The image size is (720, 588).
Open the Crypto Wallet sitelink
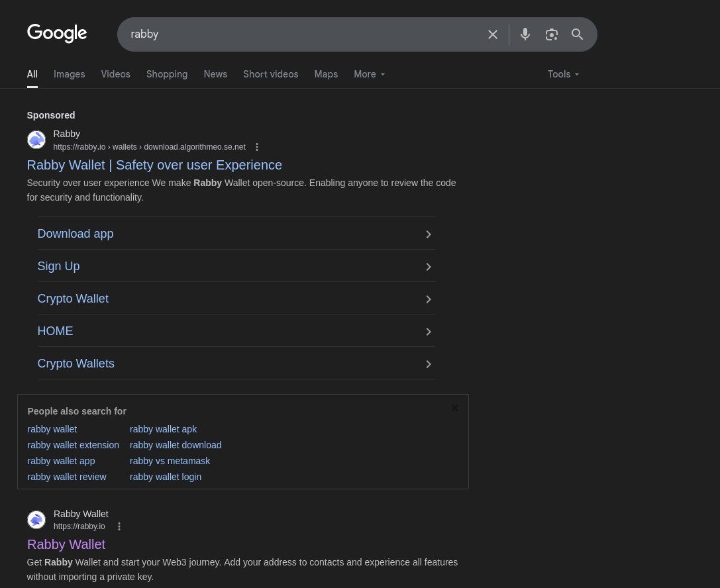coord(73,299)
